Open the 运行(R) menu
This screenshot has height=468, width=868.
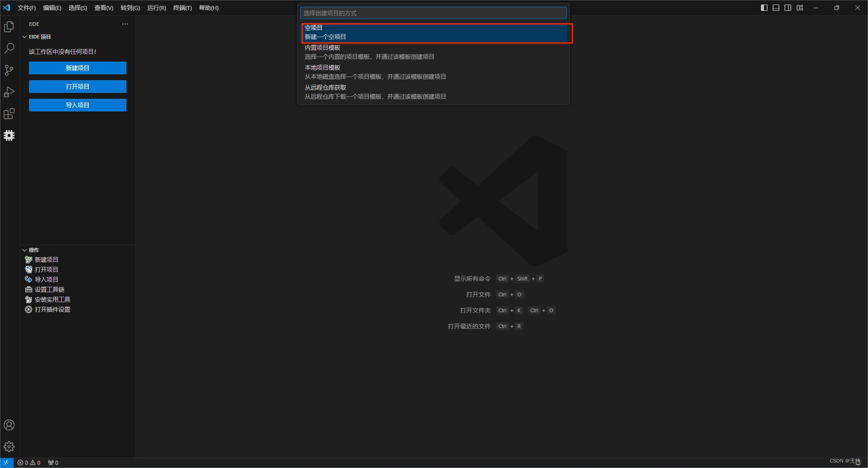point(157,8)
